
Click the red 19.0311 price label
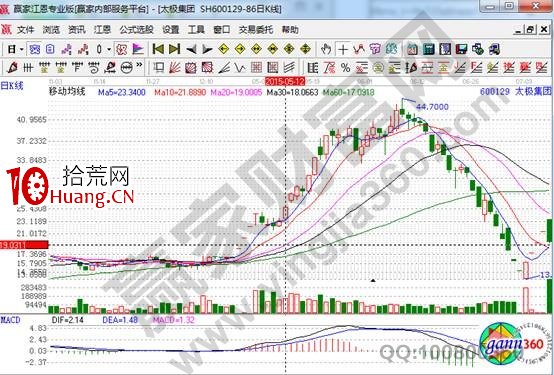[24, 245]
